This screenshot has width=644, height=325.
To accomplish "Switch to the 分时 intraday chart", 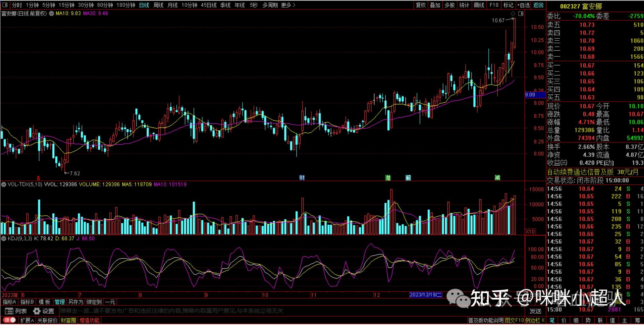I will tap(17, 5).
